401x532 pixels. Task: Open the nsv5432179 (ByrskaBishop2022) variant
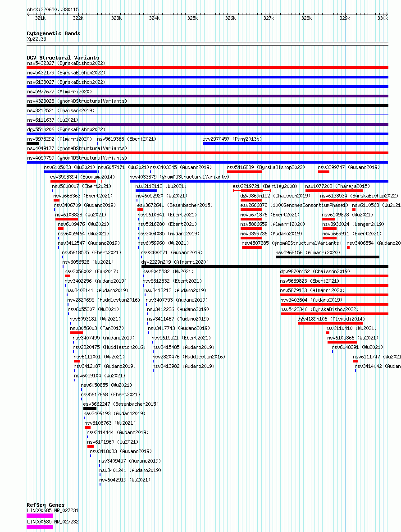(x=66, y=73)
